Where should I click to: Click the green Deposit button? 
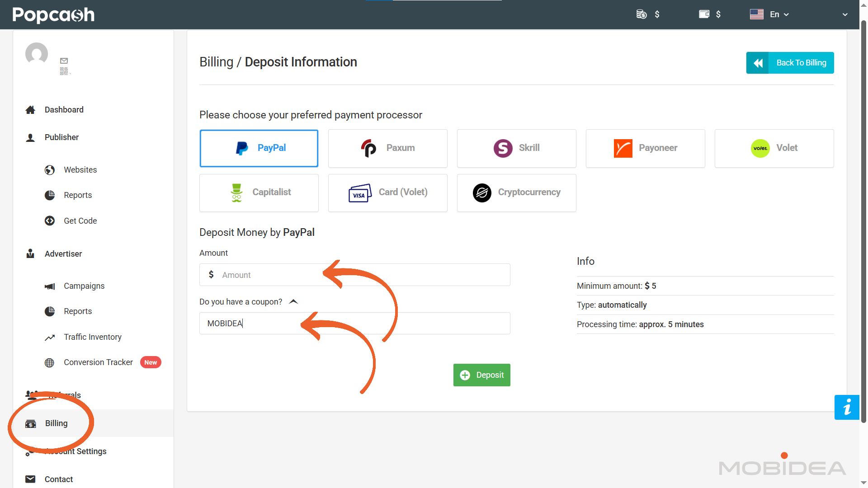[482, 375]
